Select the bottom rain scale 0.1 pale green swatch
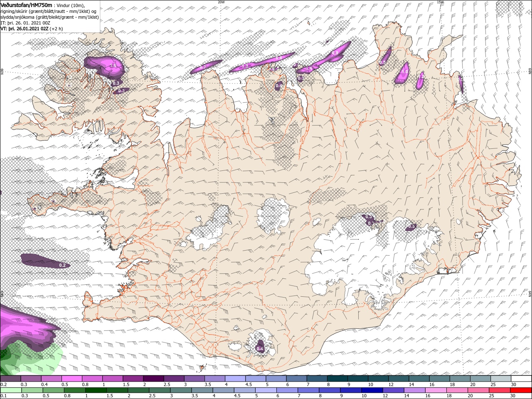This screenshot has height=399, width=532. 10,390
